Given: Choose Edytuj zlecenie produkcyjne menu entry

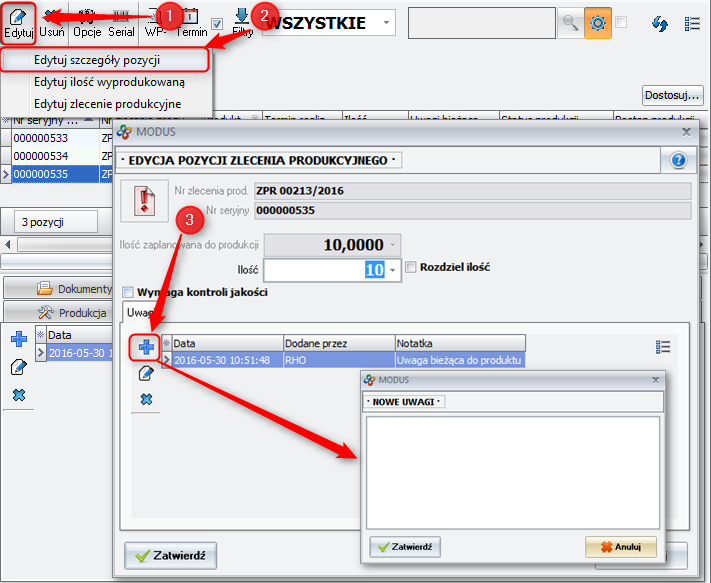Looking at the screenshot, I should (107, 104).
